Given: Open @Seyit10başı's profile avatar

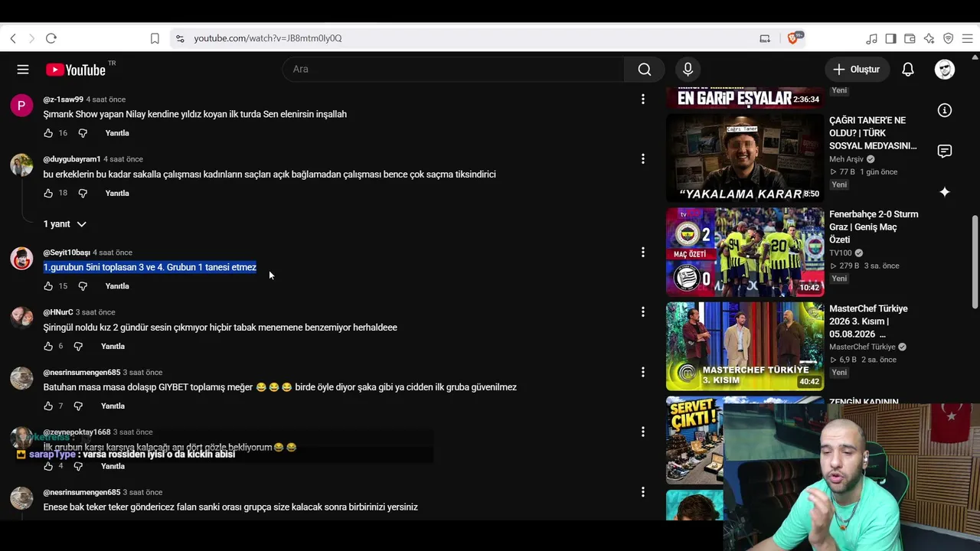Looking at the screenshot, I should point(21,258).
